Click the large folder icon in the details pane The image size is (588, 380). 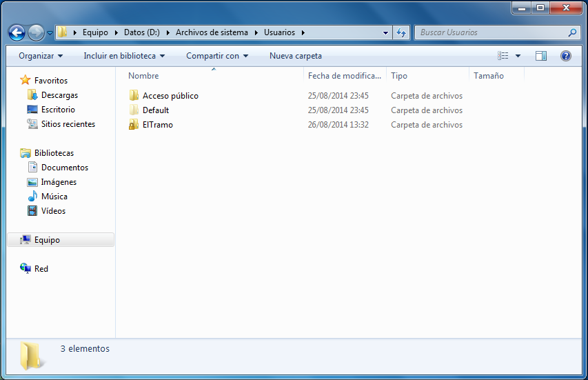(31, 356)
